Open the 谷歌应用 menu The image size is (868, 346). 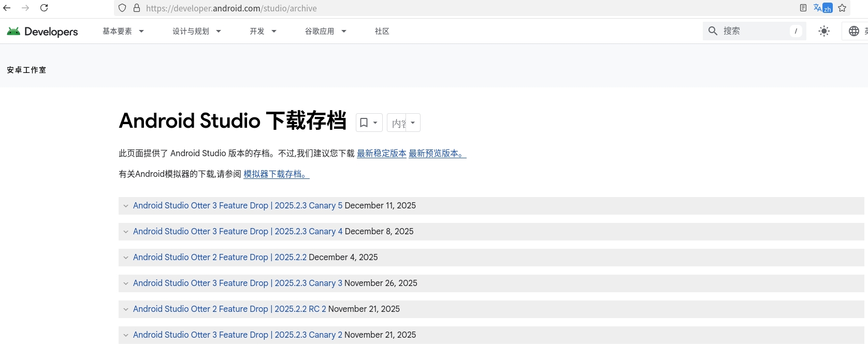pos(326,31)
